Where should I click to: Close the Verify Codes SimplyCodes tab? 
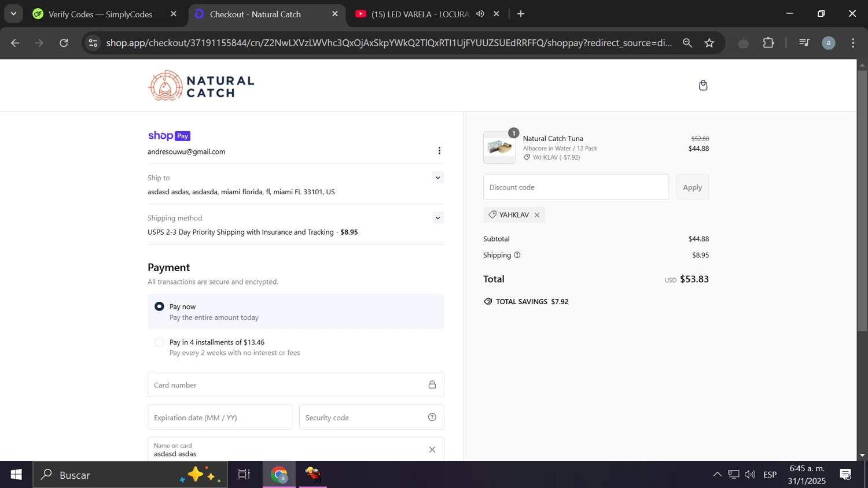(174, 14)
